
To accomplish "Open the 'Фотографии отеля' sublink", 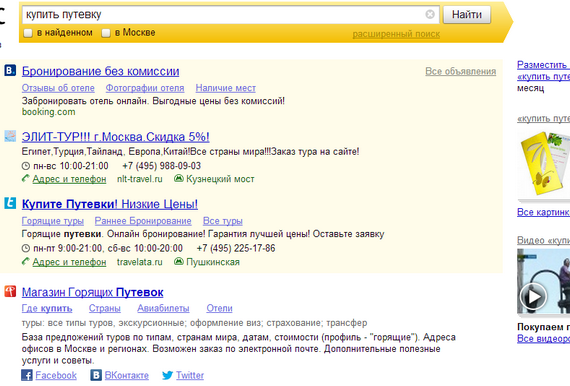I will click(x=145, y=88).
